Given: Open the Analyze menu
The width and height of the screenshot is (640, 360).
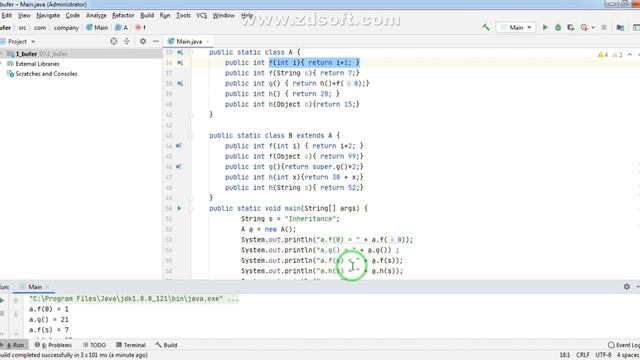Looking at the screenshot, I should (x=96, y=15).
